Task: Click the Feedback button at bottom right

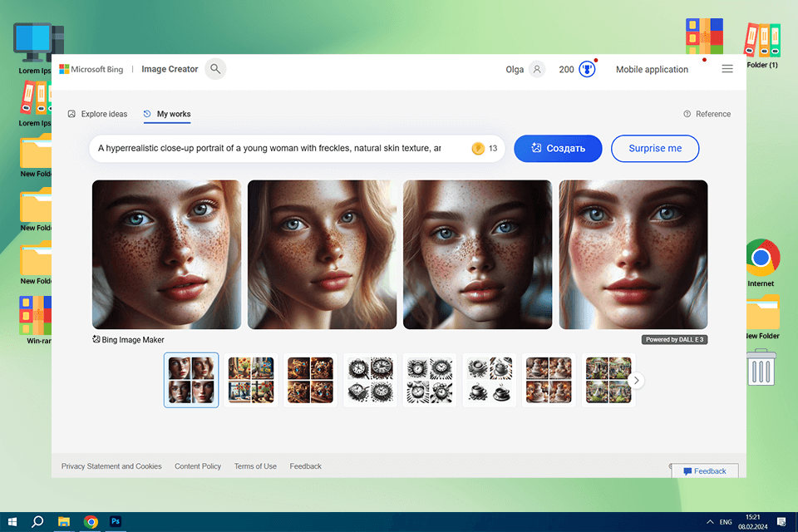Action: click(704, 471)
